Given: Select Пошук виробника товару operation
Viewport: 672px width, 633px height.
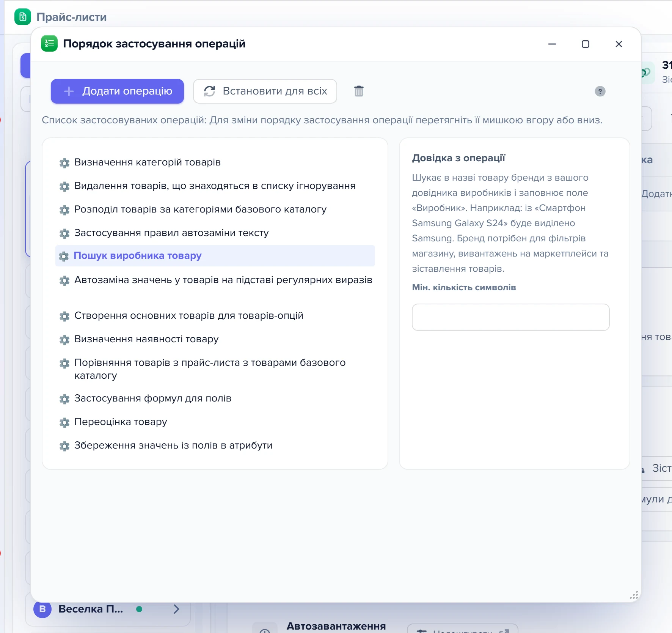Looking at the screenshot, I should pyautogui.click(x=215, y=256).
